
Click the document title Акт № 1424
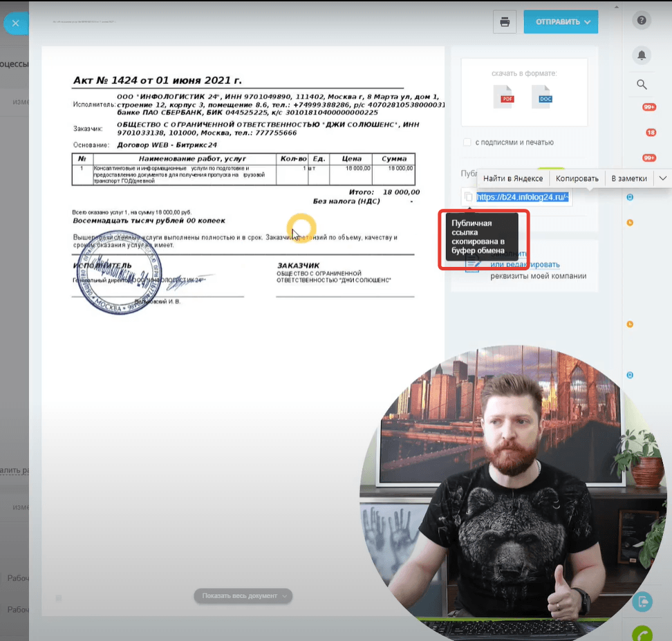(158, 80)
